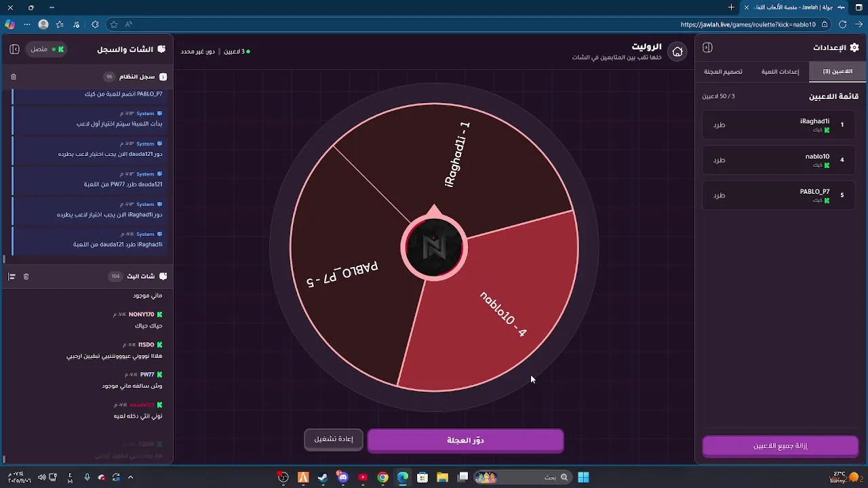The width and height of the screenshot is (868, 488).
Task: Collapse the settings panel with sidebar icon
Action: pyautogui.click(x=707, y=47)
